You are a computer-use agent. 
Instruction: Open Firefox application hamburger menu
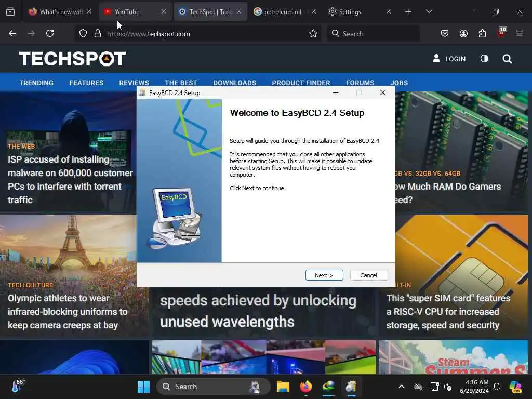(x=520, y=34)
